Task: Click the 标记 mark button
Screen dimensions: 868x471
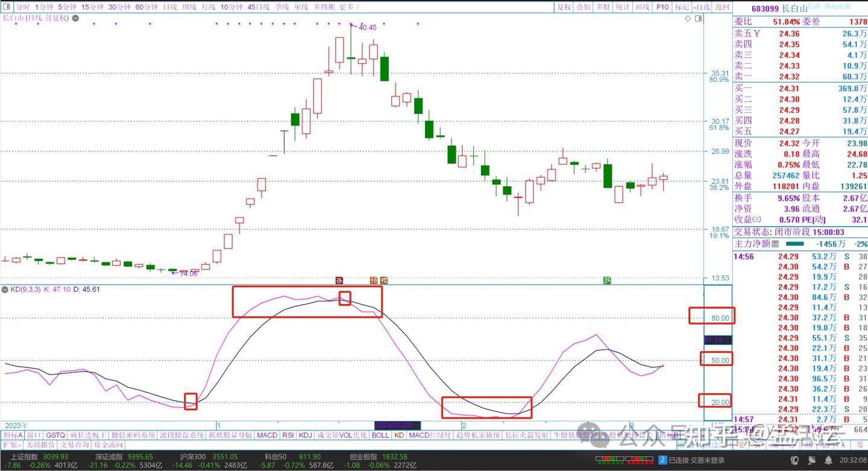Action: coord(682,7)
